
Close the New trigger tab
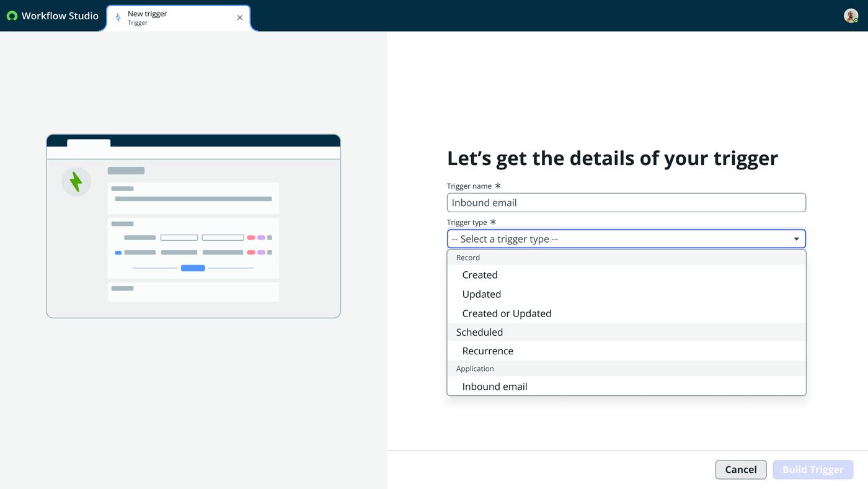click(x=240, y=18)
